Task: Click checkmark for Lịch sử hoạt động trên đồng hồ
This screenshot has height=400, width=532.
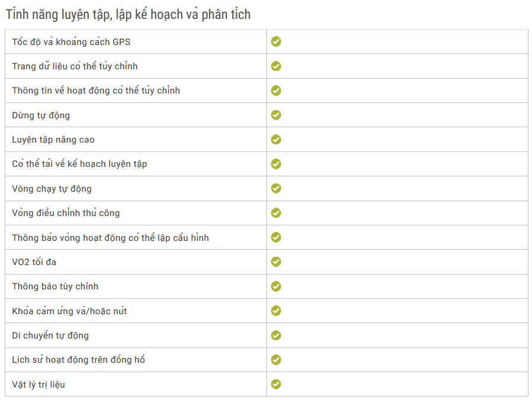Action: click(x=276, y=360)
